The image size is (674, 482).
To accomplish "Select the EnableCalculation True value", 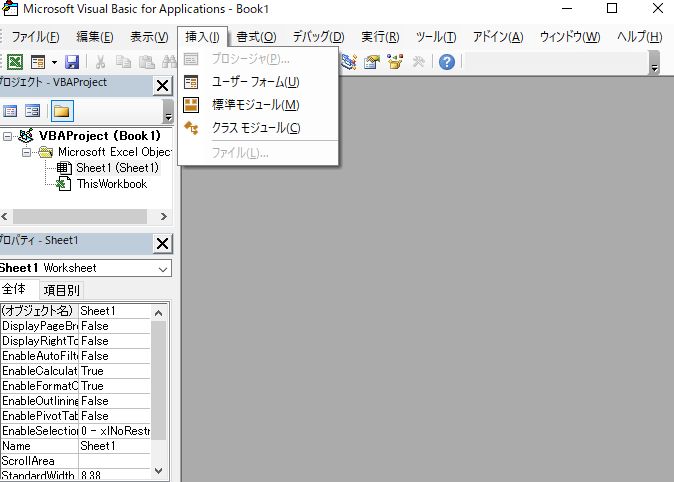I will coord(114,371).
